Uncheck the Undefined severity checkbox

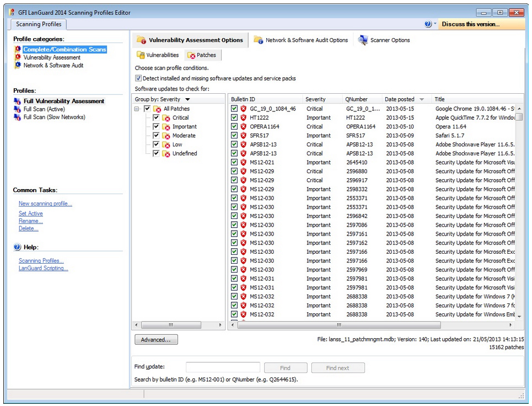click(156, 153)
